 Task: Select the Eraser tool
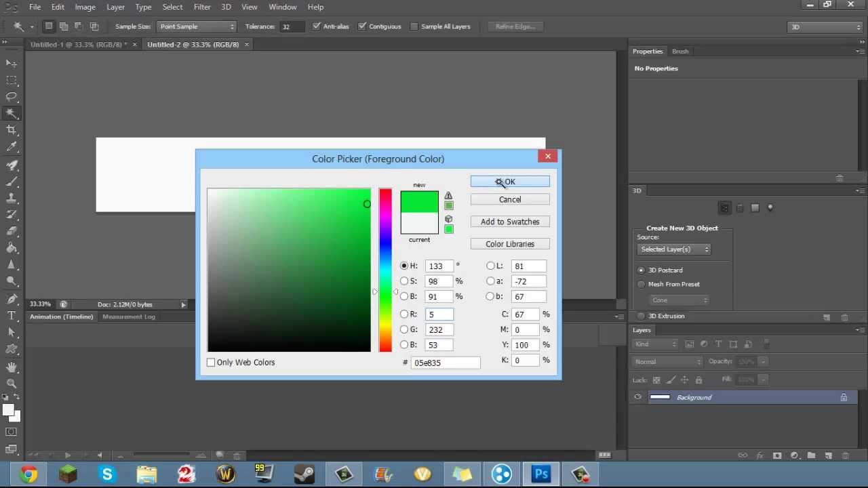pos(12,231)
